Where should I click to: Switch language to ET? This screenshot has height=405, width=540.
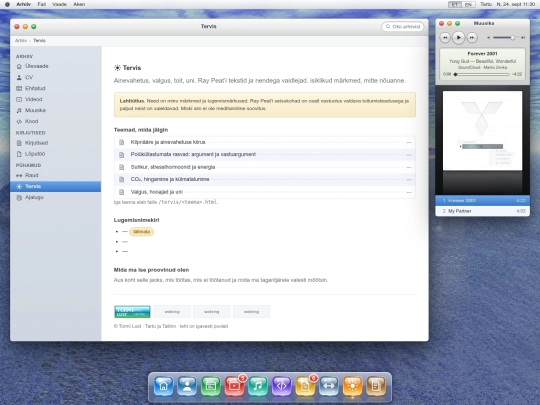[x=455, y=4]
